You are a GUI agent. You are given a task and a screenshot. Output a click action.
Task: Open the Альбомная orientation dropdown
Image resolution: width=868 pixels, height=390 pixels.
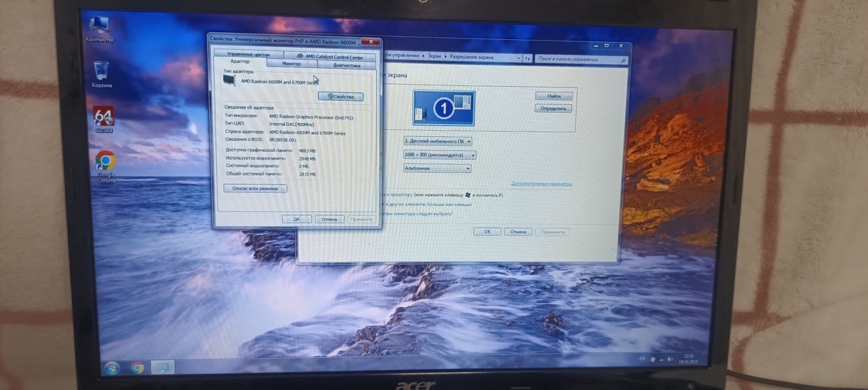(x=437, y=168)
